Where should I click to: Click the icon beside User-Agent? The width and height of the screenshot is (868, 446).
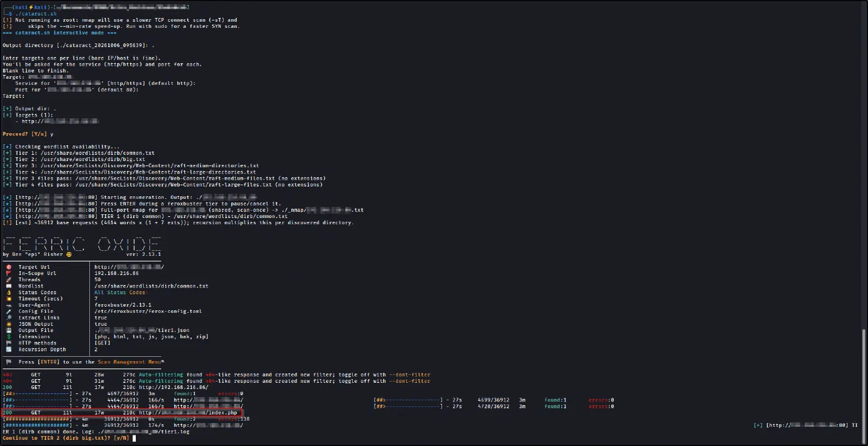9,305
